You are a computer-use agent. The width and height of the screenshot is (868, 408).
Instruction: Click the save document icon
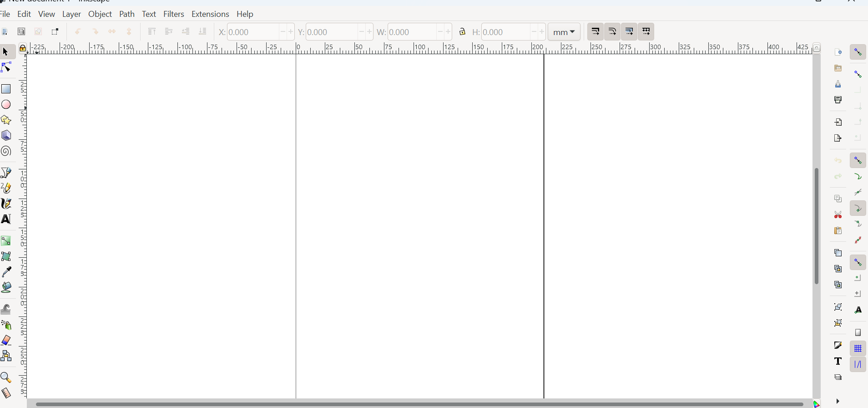[838, 84]
